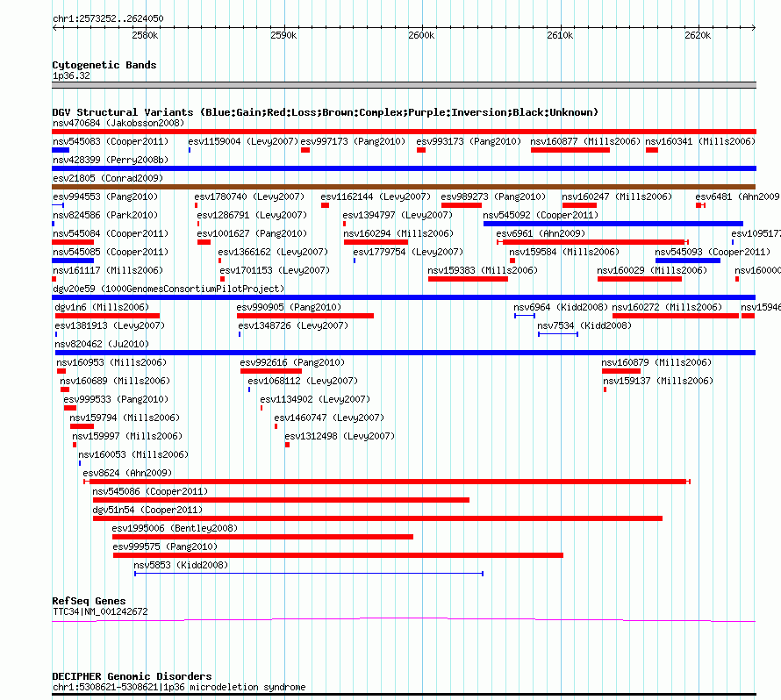The image size is (781, 700).
Task: Click the nsv160341 (Mills2006) label
Action: (x=700, y=141)
